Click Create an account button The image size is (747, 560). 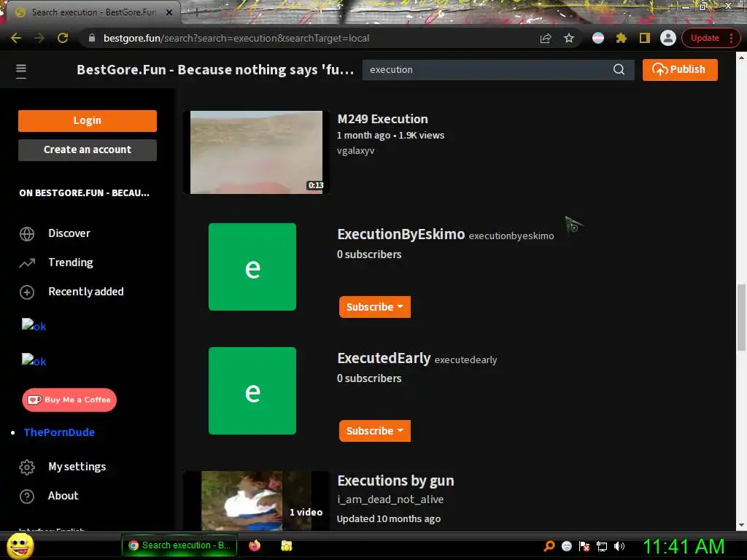[x=88, y=149]
